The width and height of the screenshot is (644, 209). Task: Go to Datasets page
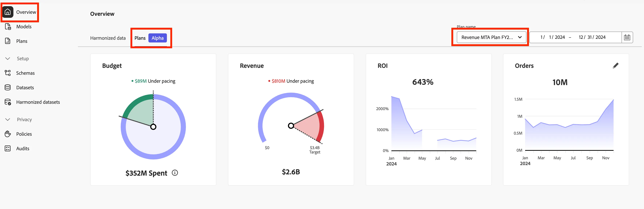(x=25, y=88)
